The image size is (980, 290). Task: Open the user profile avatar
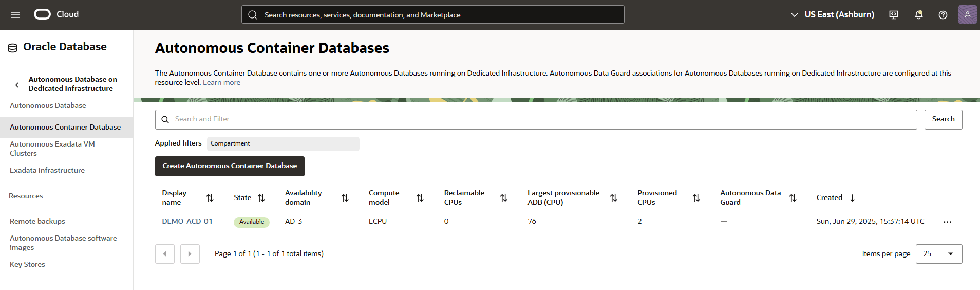coord(967,14)
